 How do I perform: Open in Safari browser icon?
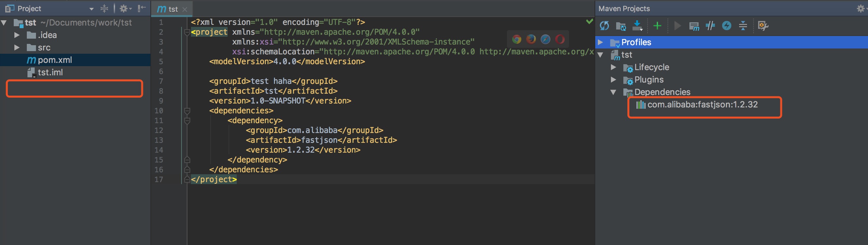(x=546, y=40)
